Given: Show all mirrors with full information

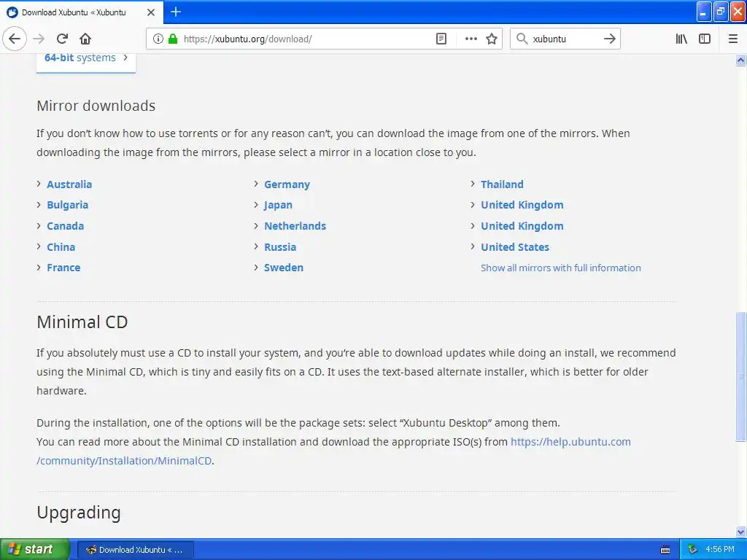Looking at the screenshot, I should pos(561,268).
